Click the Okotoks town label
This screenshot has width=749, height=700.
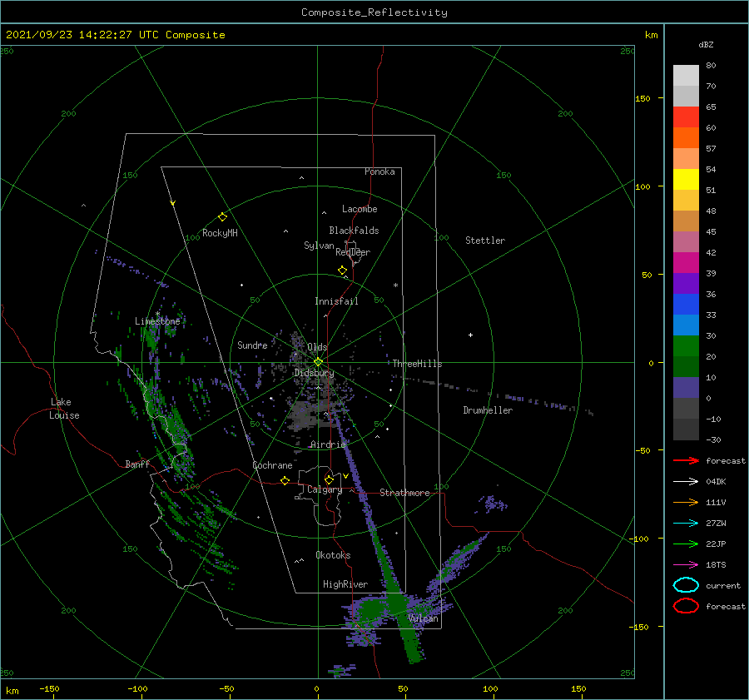(x=333, y=555)
